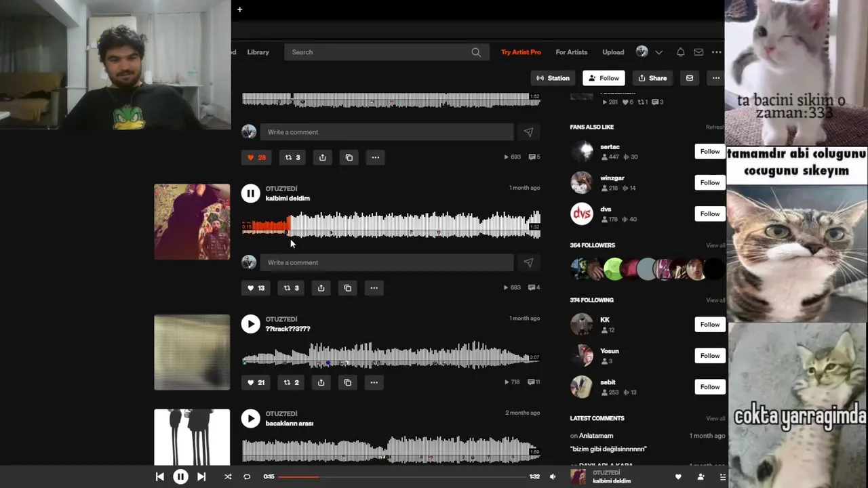The image size is (868, 488).
Task: View all 374 following
Action: [715, 300]
